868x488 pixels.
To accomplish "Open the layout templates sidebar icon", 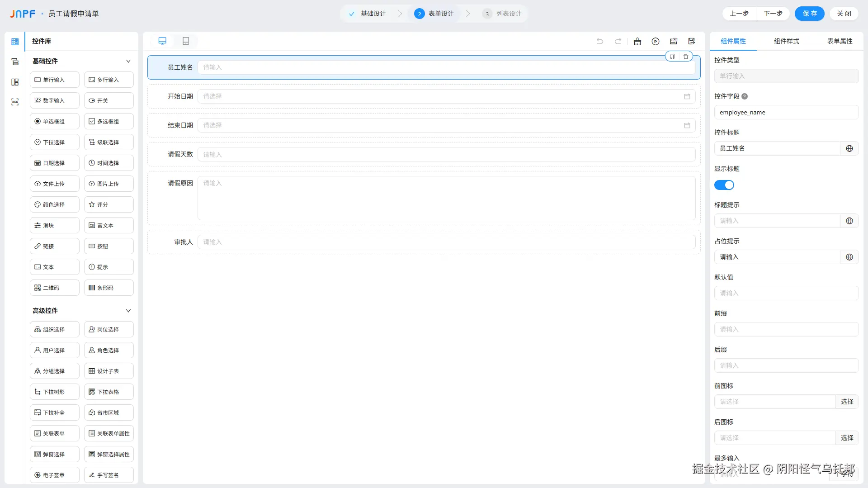I will pos(15,82).
